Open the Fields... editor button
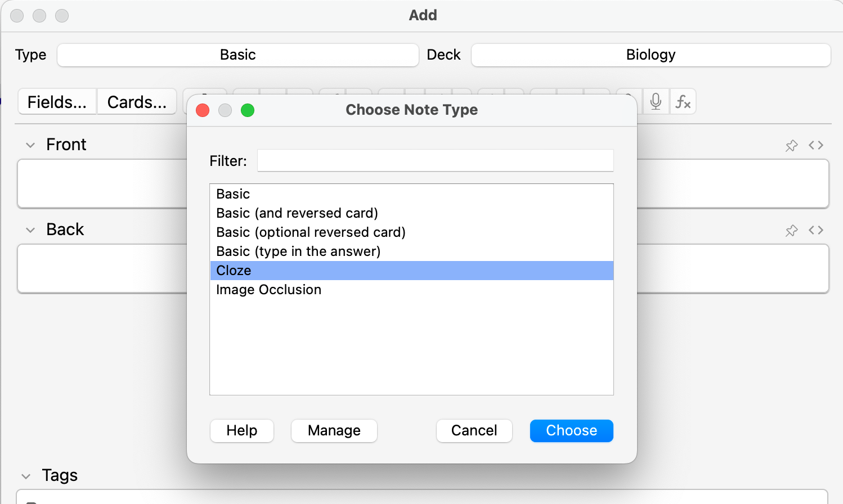 57,102
